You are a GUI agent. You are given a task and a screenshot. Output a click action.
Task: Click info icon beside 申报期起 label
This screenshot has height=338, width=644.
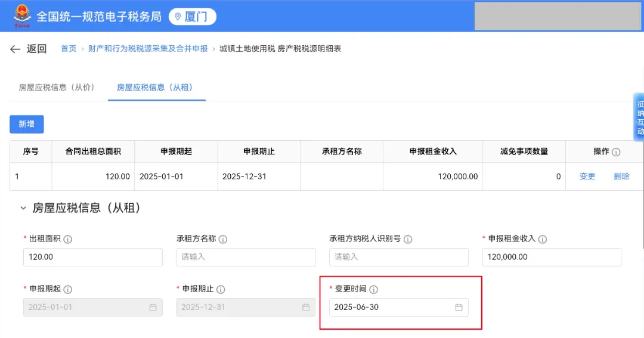[x=68, y=290]
